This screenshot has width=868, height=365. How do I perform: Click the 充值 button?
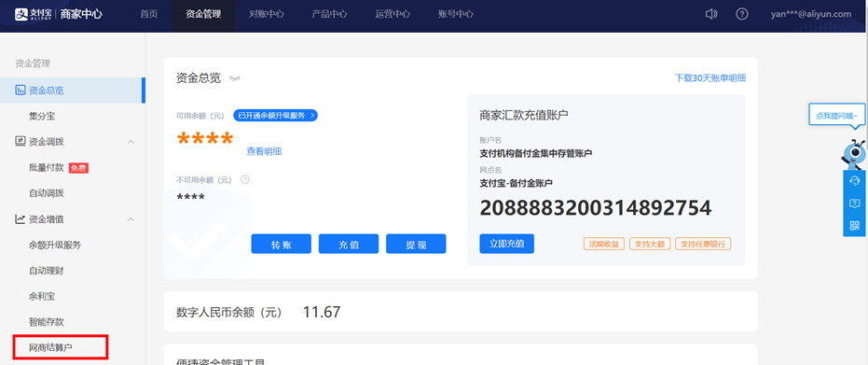pos(349,244)
